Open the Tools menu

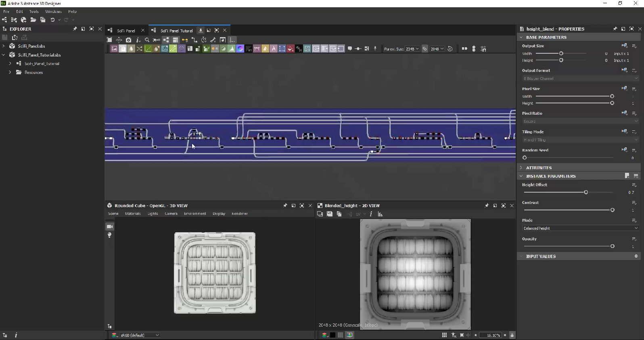pyautogui.click(x=34, y=12)
